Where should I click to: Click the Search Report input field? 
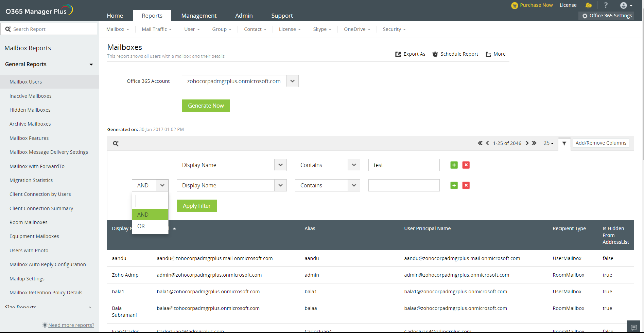(x=49, y=29)
